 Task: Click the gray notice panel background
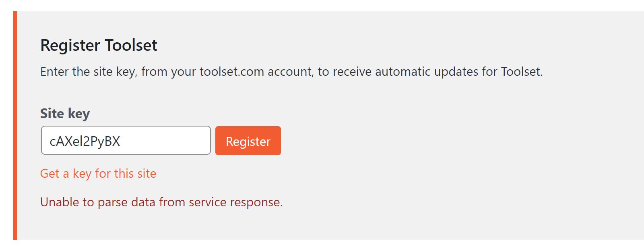click(443, 161)
